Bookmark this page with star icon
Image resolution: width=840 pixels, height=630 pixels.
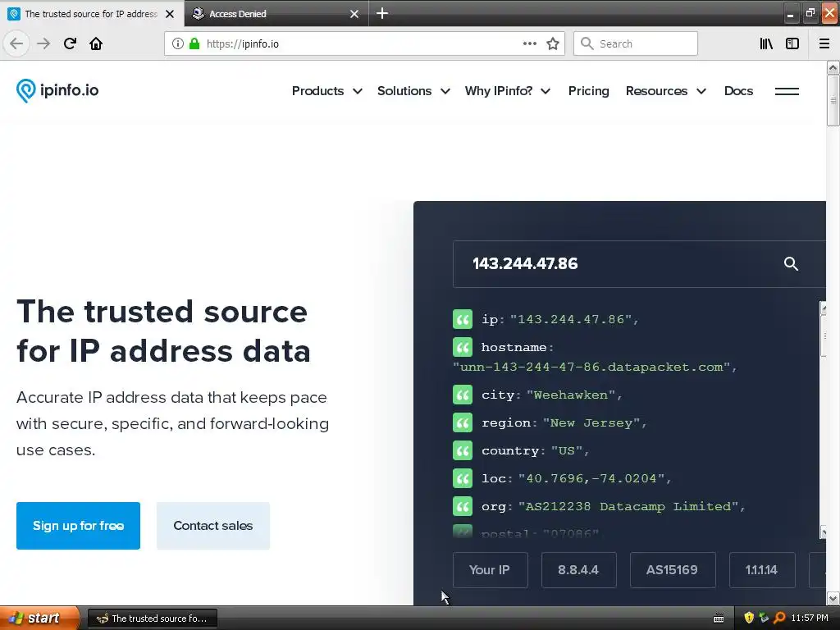[x=553, y=43]
